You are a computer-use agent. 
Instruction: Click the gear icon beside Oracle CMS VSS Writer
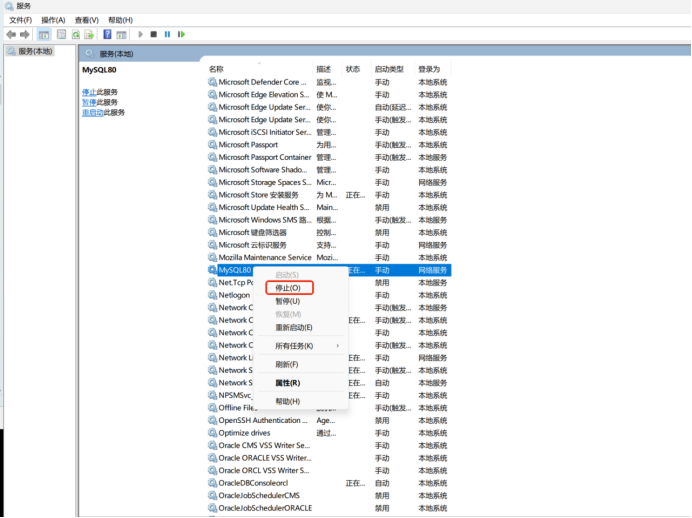coord(212,445)
